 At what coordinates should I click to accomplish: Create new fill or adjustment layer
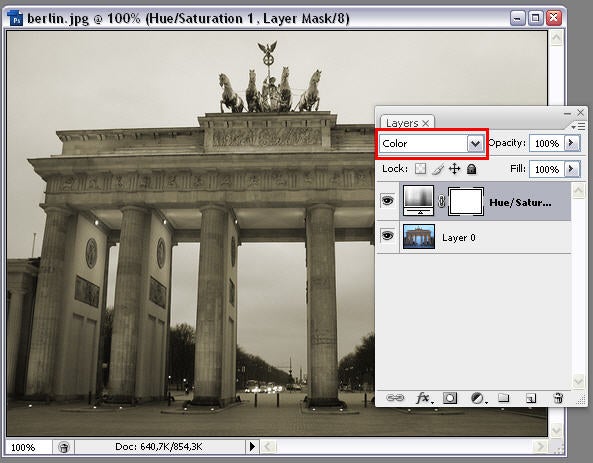tap(478, 398)
